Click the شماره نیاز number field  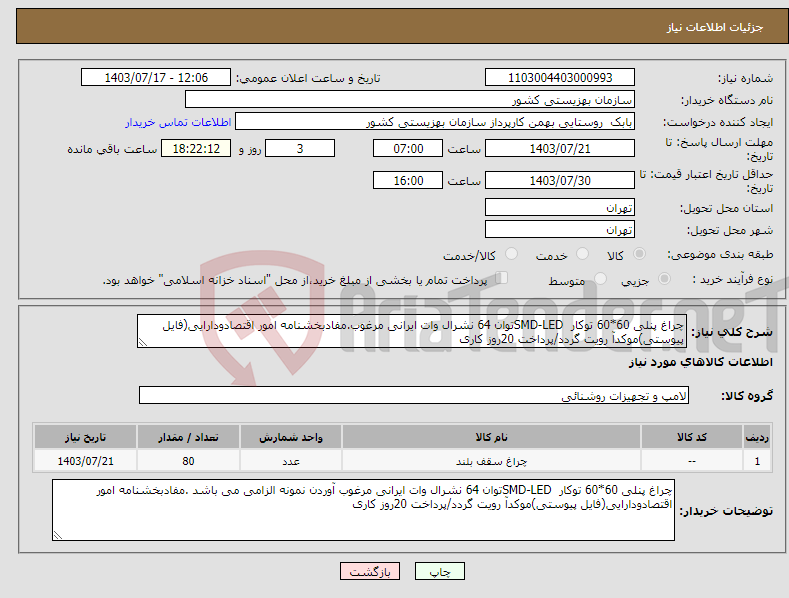560,78
